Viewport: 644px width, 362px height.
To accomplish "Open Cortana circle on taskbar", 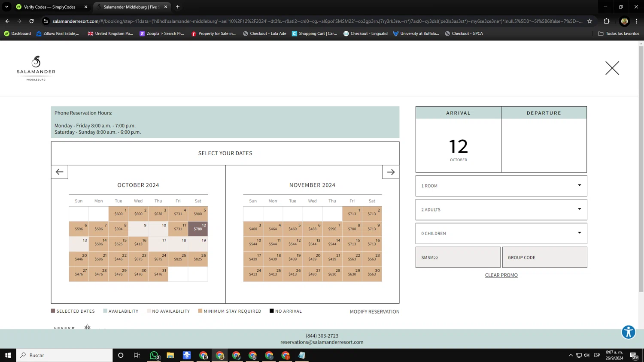I will tap(121, 355).
